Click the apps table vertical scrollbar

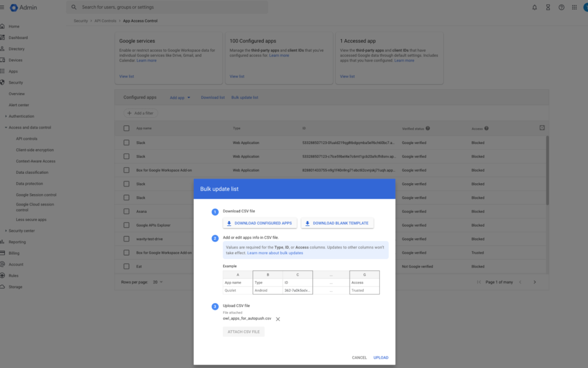(547, 170)
